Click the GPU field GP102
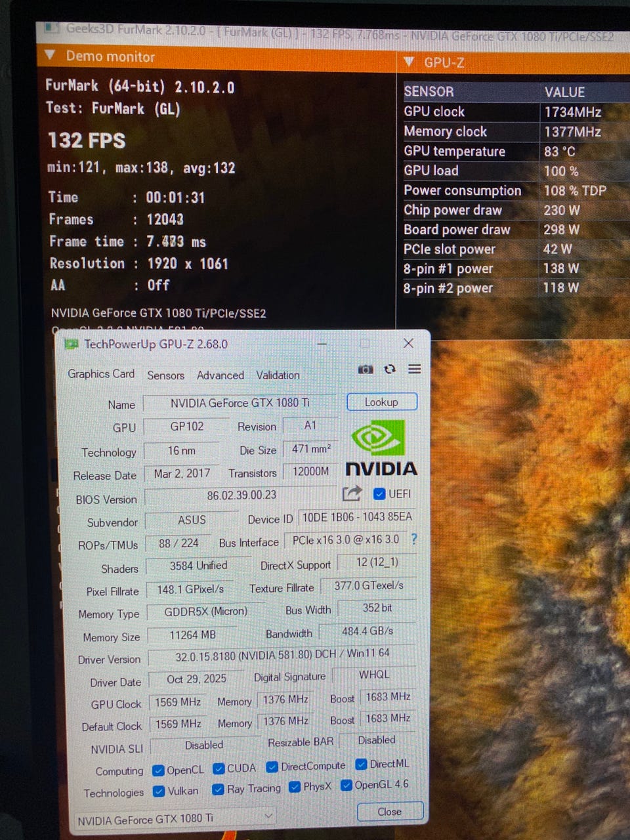 [187, 426]
